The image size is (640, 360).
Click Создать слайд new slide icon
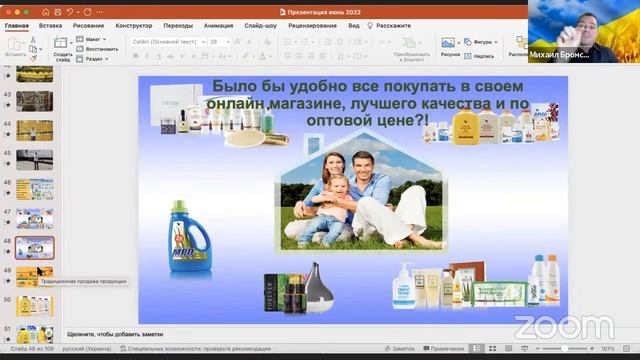(60, 42)
